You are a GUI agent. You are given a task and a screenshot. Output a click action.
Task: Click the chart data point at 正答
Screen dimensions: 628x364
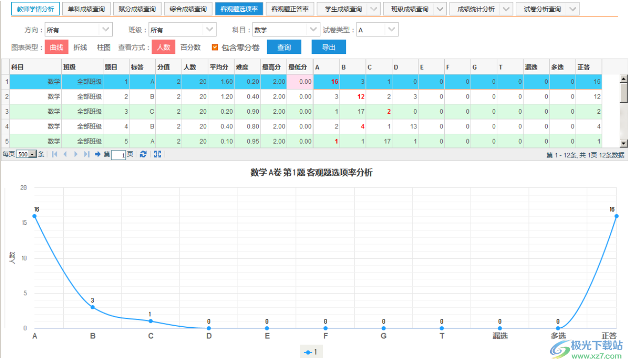(x=616, y=216)
